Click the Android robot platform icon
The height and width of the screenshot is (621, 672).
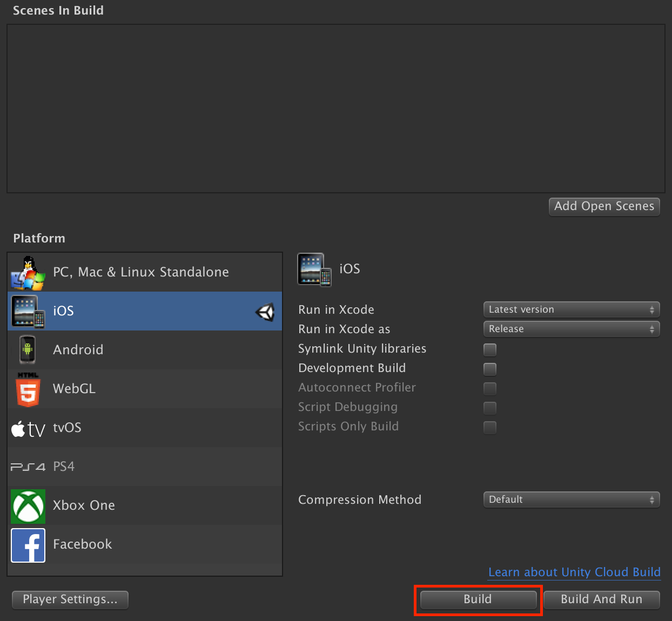point(28,350)
